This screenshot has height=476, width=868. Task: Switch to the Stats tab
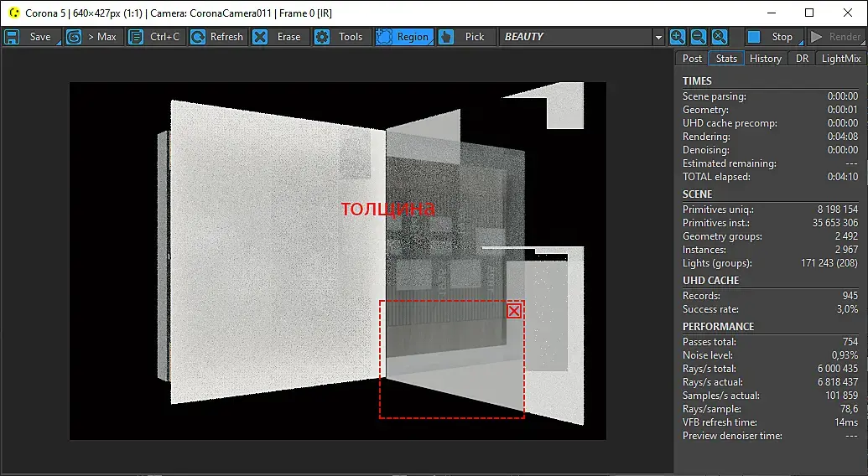pos(726,59)
